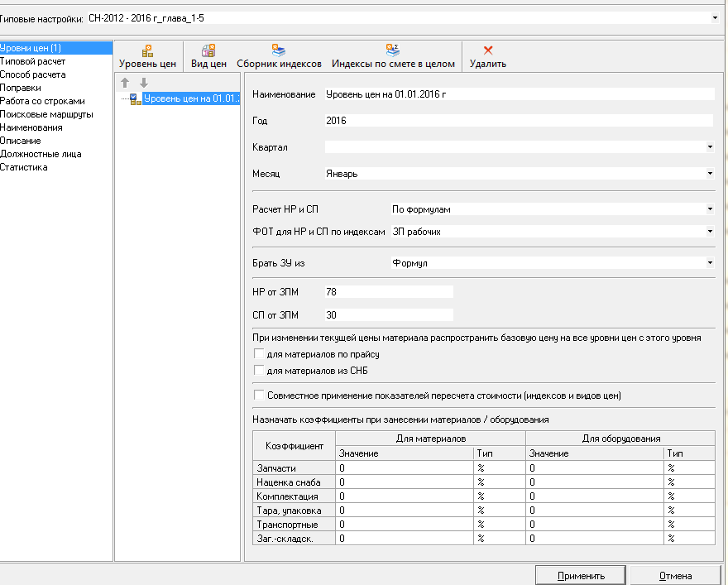Screen dimensions: 728x585
Task: Select Типовой расчет section
Action: click(x=32, y=61)
